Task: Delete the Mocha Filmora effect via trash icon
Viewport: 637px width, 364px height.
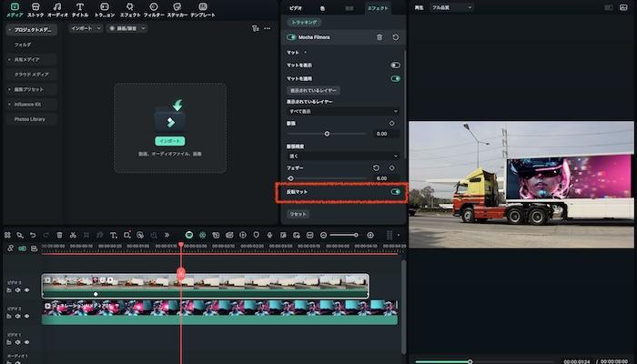Action: (x=379, y=37)
